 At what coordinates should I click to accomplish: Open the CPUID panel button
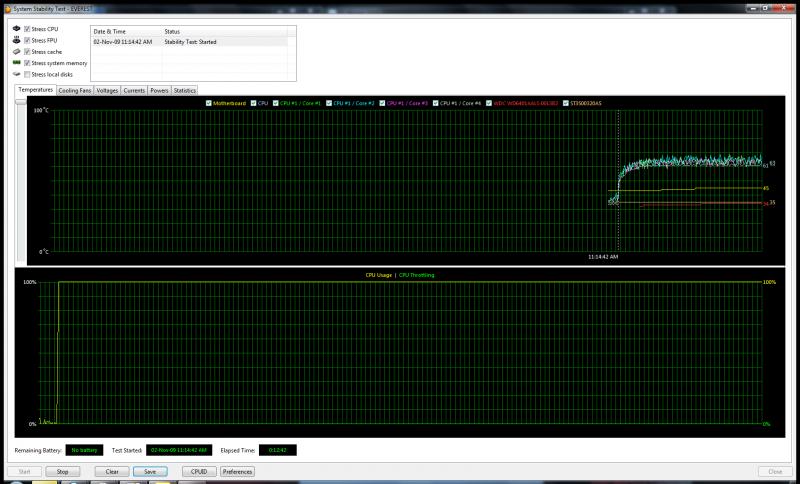coord(199,472)
